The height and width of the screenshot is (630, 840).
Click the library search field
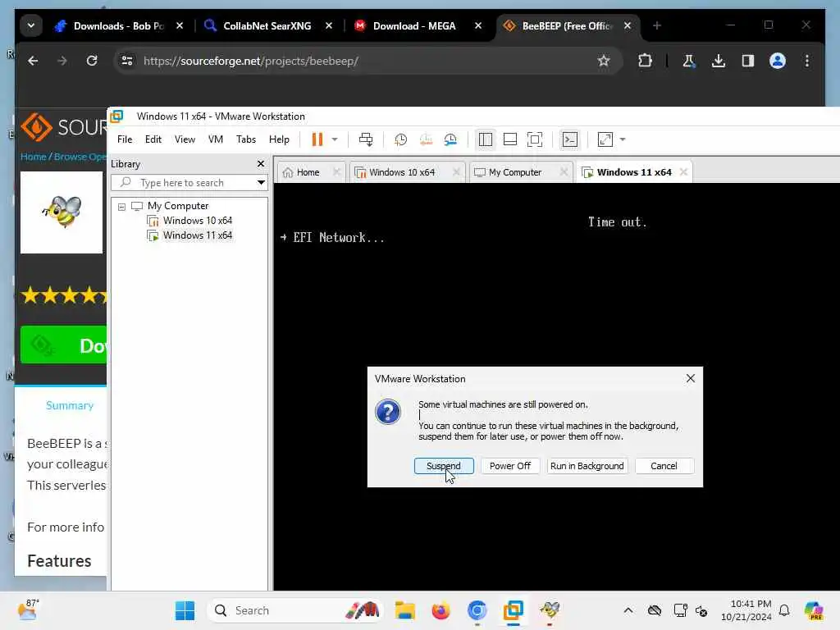(189, 183)
